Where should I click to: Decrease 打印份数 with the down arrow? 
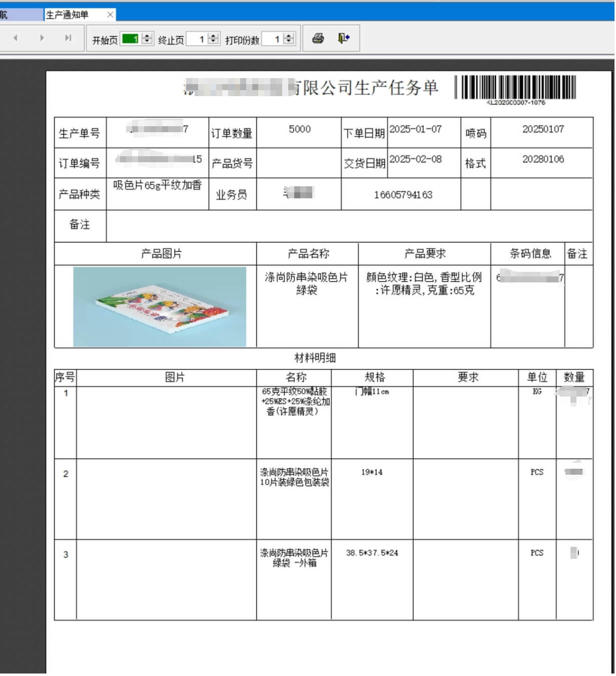pos(289,42)
